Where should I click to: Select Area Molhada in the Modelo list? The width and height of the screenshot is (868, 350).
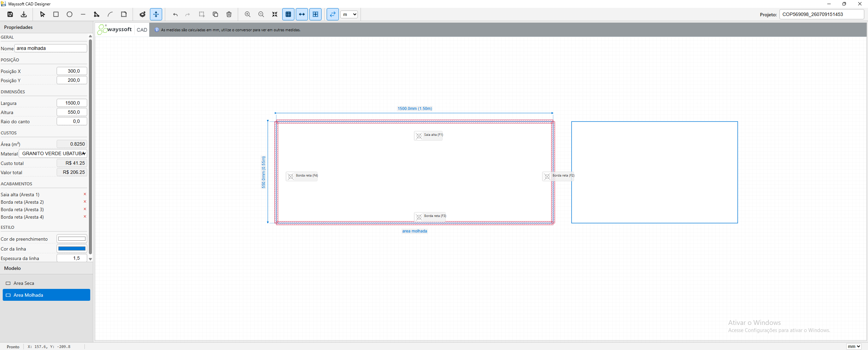(x=46, y=295)
